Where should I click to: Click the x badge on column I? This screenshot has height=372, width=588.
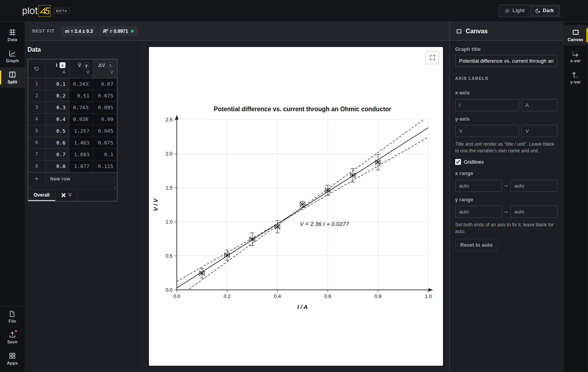point(63,65)
